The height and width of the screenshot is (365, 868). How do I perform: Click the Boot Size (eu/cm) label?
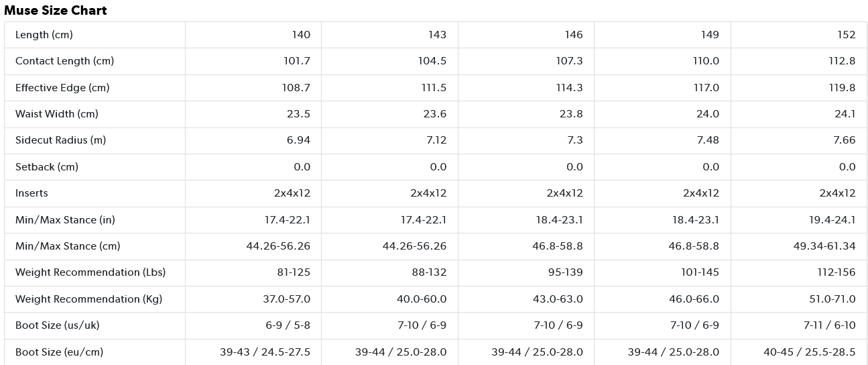[59, 352]
